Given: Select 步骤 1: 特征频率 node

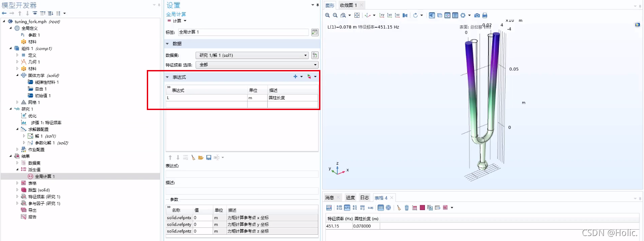Looking at the screenshot, I should click(46, 123).
